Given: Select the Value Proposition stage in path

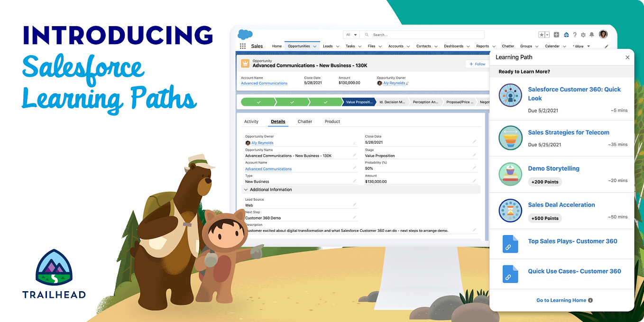Looking at the screenshot, I should coord(358,102).
